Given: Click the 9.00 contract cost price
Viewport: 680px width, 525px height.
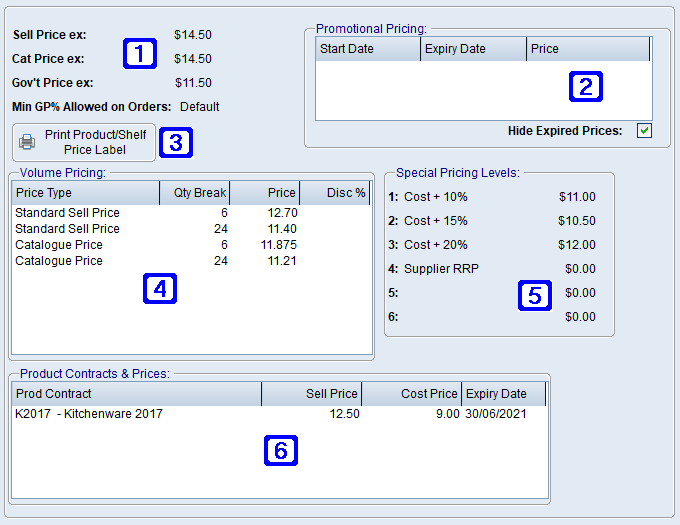Looking at the screenshot, I should click(x=448, y=414).
